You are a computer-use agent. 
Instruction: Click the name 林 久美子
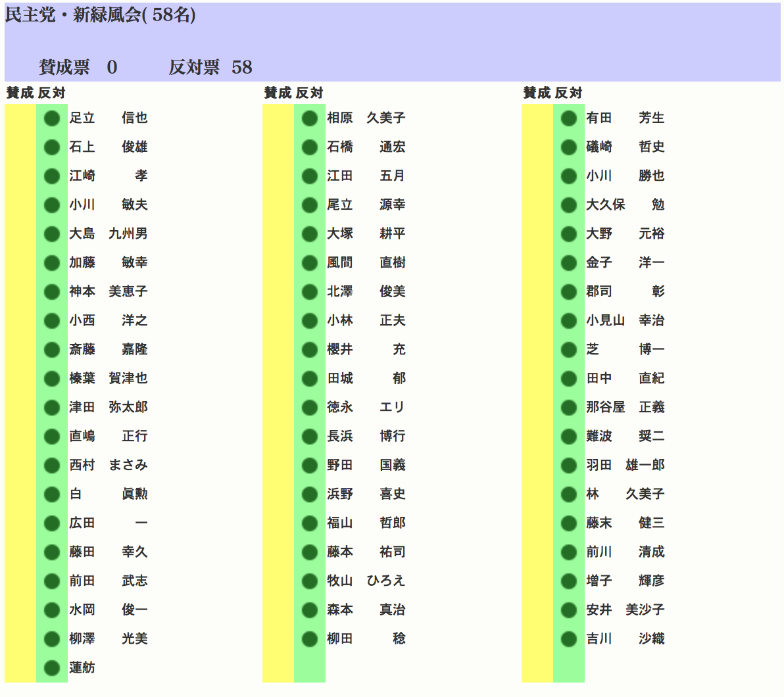click(625, 494)
